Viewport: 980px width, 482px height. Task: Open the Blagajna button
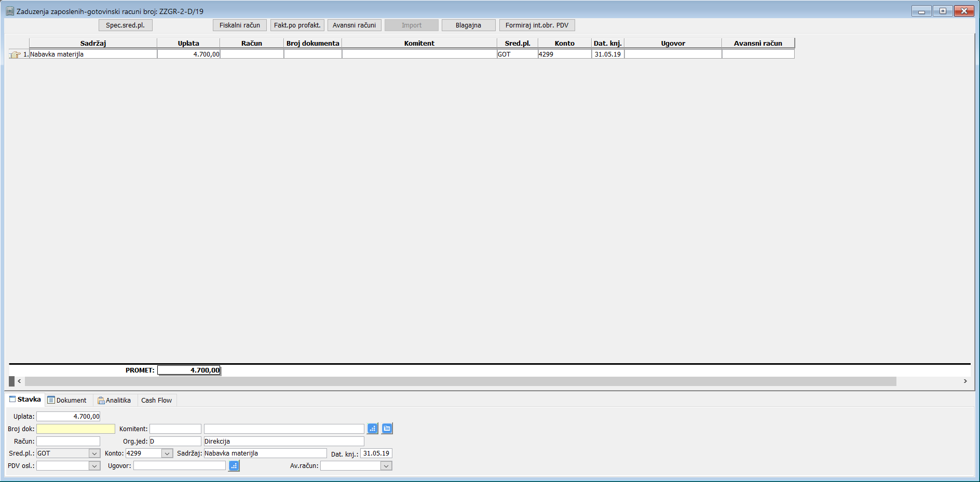coord(469,25)
